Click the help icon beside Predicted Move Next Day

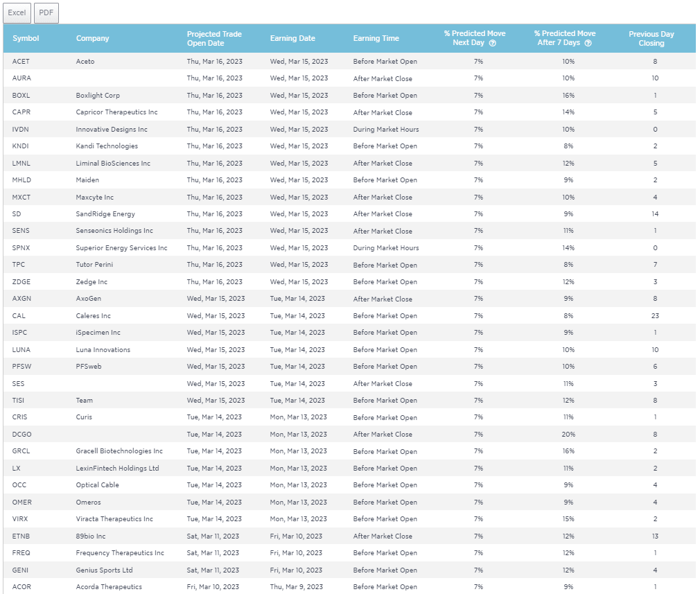coord(492,44)
